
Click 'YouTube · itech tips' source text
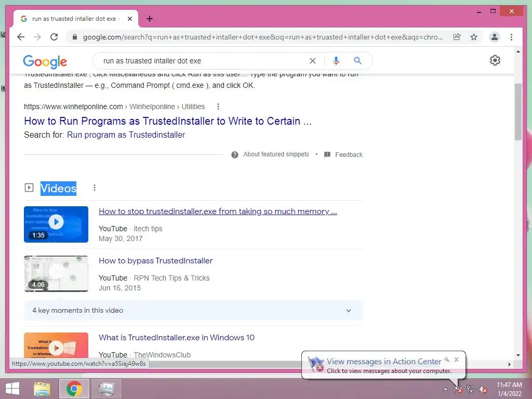click(x=130, y=229)
